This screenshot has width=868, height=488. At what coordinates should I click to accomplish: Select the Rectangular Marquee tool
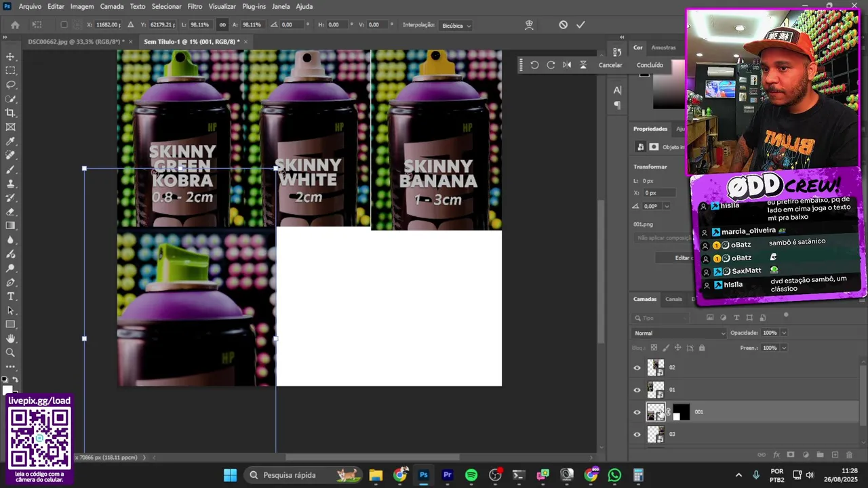(x=10, y=70)
